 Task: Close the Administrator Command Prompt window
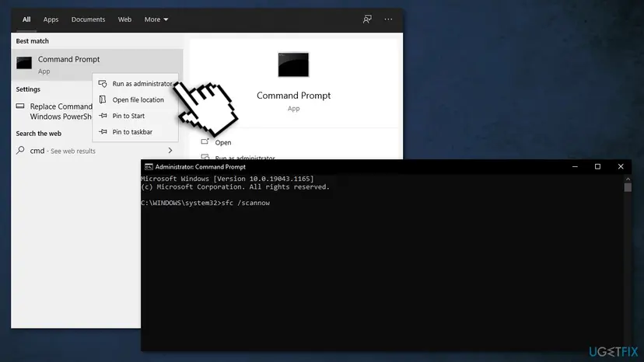[621, 167]
